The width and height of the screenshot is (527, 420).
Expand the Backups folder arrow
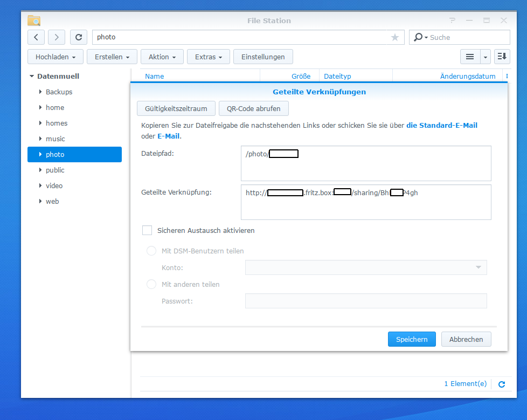[40, 92]
